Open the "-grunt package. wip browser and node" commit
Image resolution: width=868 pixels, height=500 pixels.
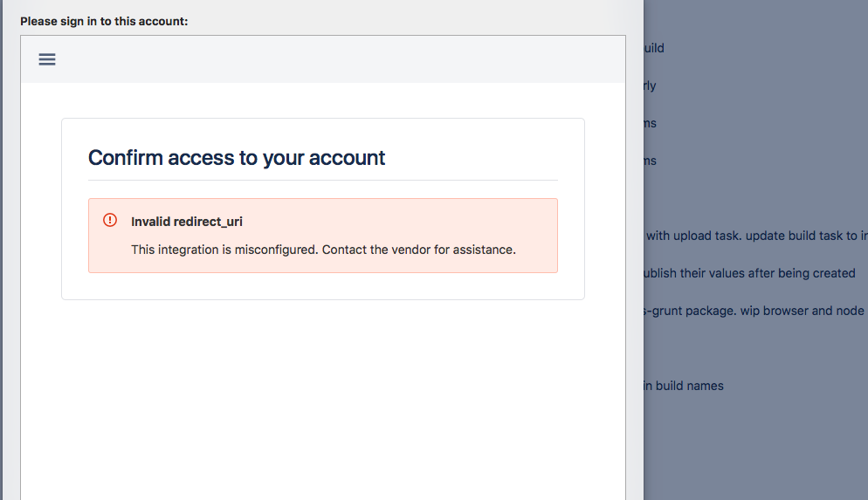point(754,311)
